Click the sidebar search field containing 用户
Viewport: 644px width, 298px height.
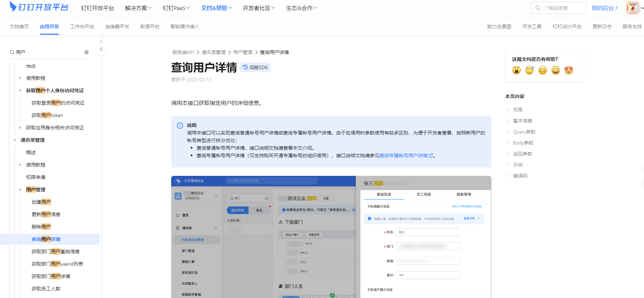pyautogui.click(x=49, y=52)
